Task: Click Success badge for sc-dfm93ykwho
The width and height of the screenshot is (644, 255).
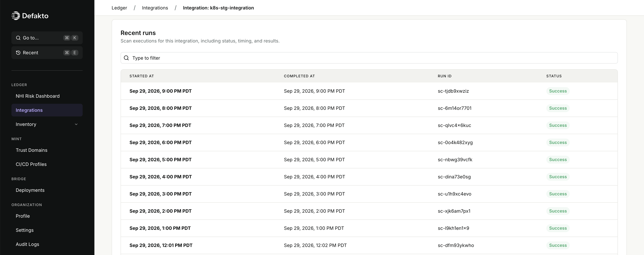Action: (558, 245)
